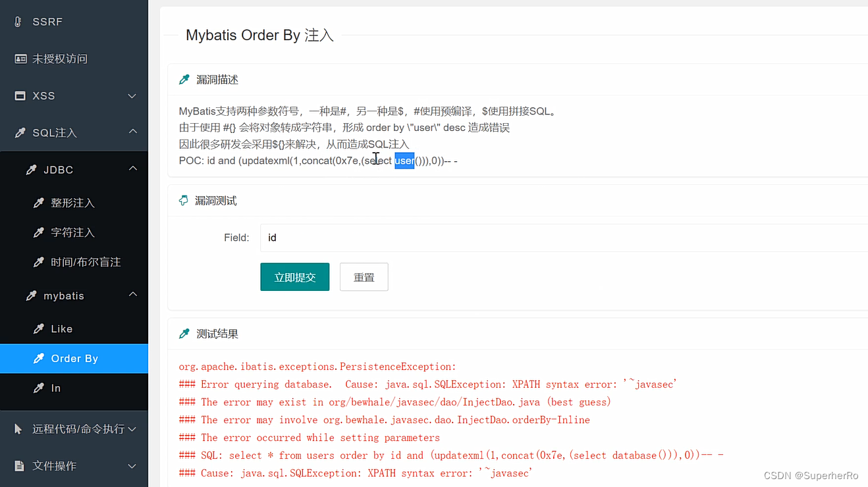Select the Order By submenu item

(x=74, y=359)
